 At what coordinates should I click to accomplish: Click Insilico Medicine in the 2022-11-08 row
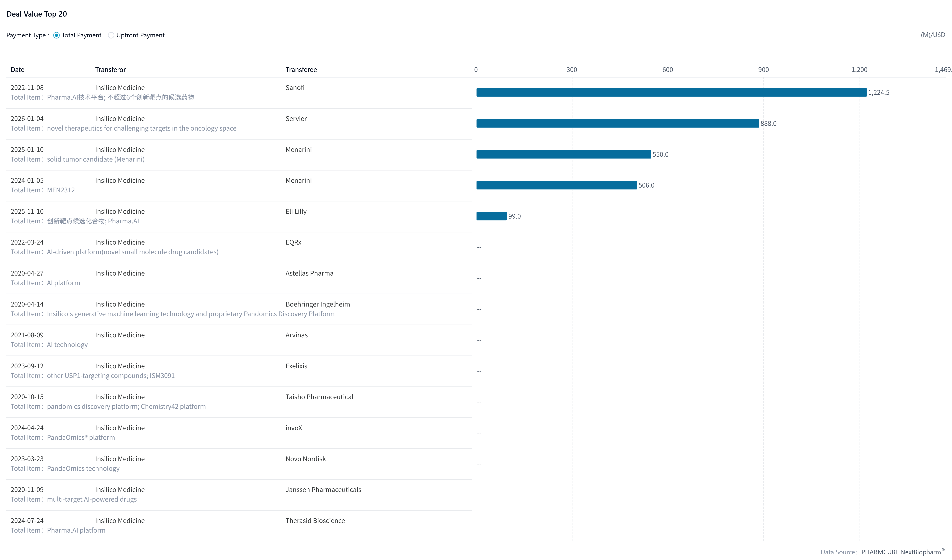pos(120,88)
